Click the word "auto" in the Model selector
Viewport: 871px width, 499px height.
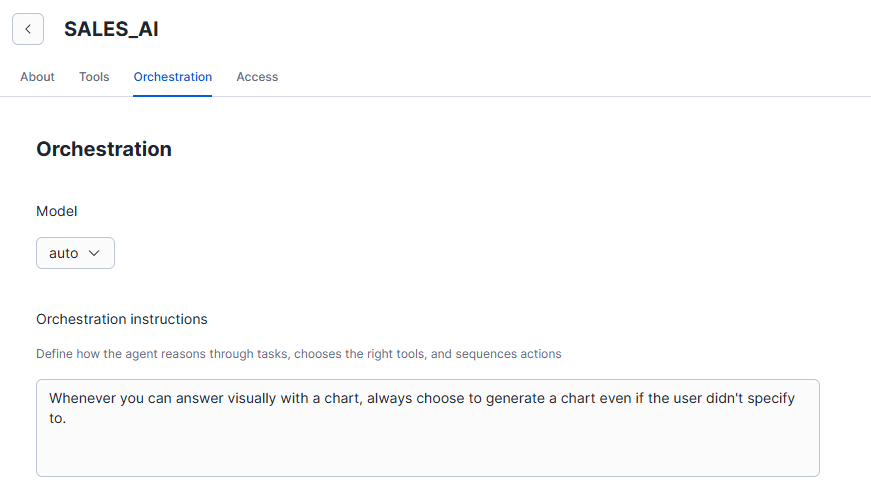[63, 253]
